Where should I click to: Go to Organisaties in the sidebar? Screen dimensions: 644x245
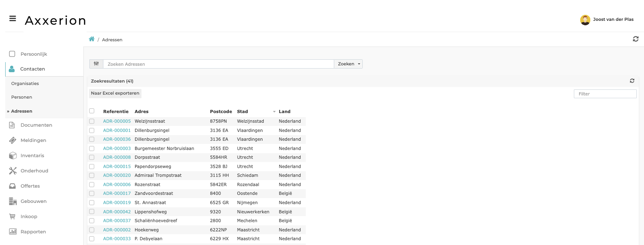[25, 83]
